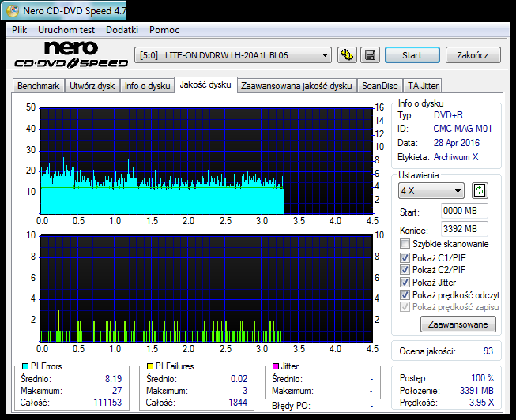
Task: Click PI Failures total 1844
Action: 238,403
